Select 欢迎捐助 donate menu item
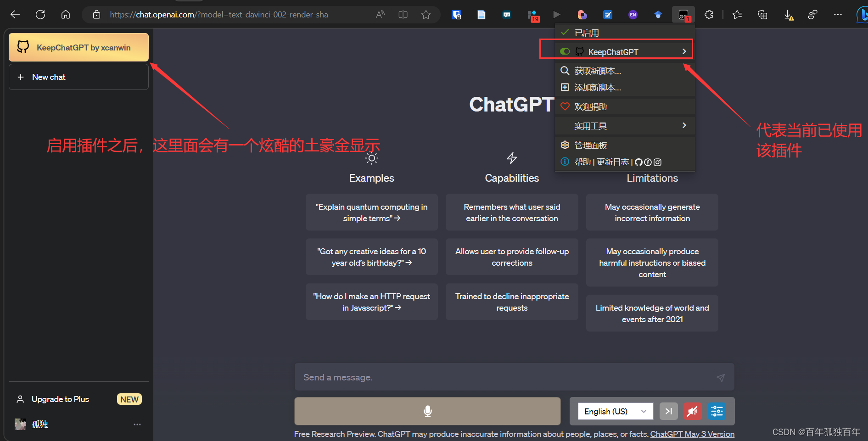The image size is (868, 441). click(x=625, y=106)
